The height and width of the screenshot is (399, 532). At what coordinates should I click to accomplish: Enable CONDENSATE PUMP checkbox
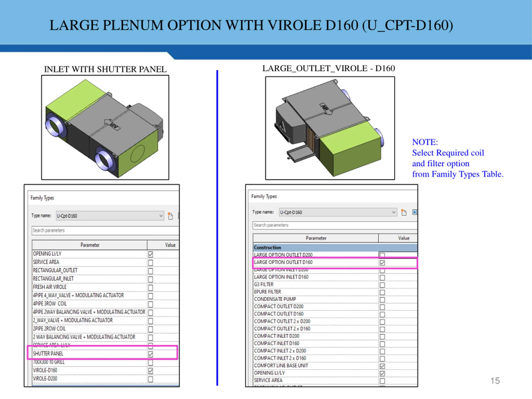(x=382, y=300)
